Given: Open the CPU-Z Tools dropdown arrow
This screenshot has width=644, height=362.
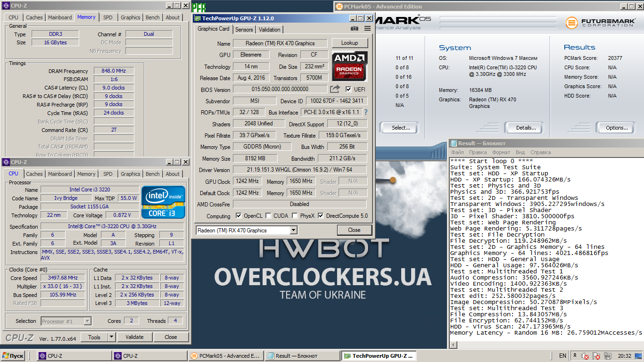Looking at the screenshot, I should (x=111, y=337).
